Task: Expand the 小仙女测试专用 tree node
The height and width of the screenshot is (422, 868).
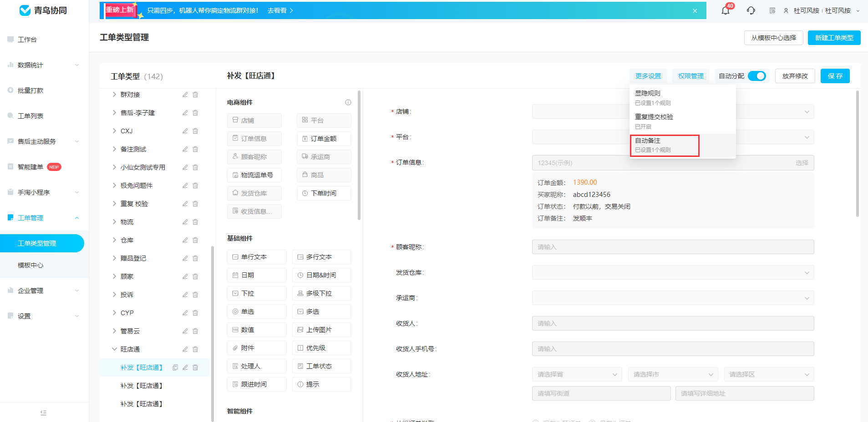Action: coord(114,167)
